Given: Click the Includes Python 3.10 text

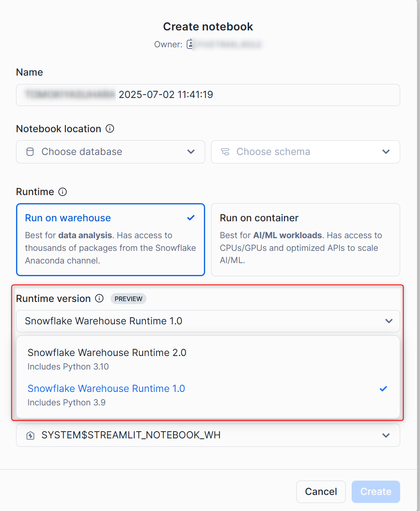Looking at the screenshot, I should [68, 367].
